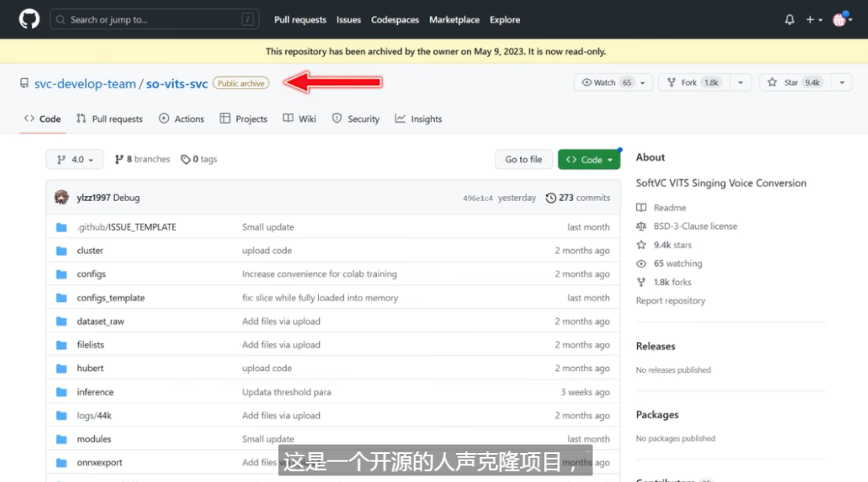Expand the Watch options dropdown arrow
This screenshot has width=868, height=482.
pos(643,83)
